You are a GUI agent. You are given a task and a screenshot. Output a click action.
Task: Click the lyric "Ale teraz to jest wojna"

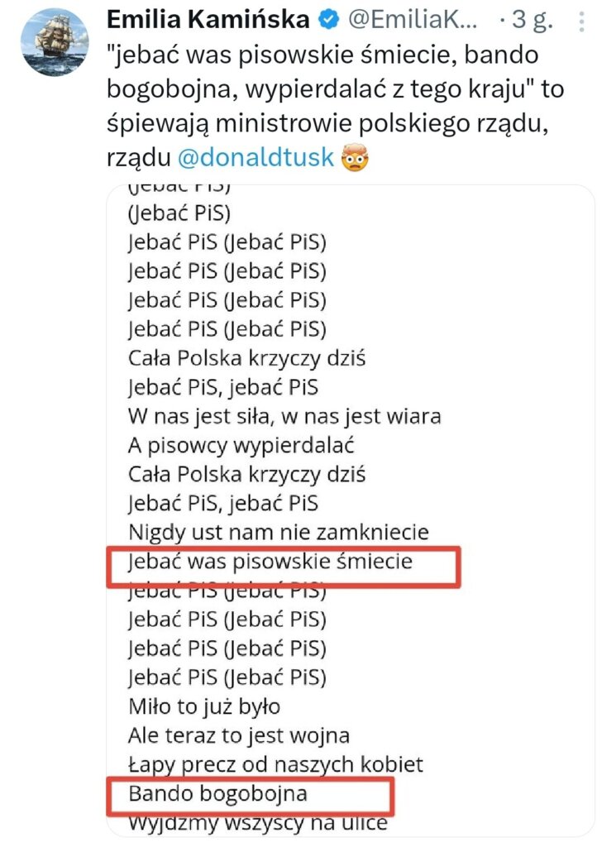pyautogui.click(x=239, y=735)
